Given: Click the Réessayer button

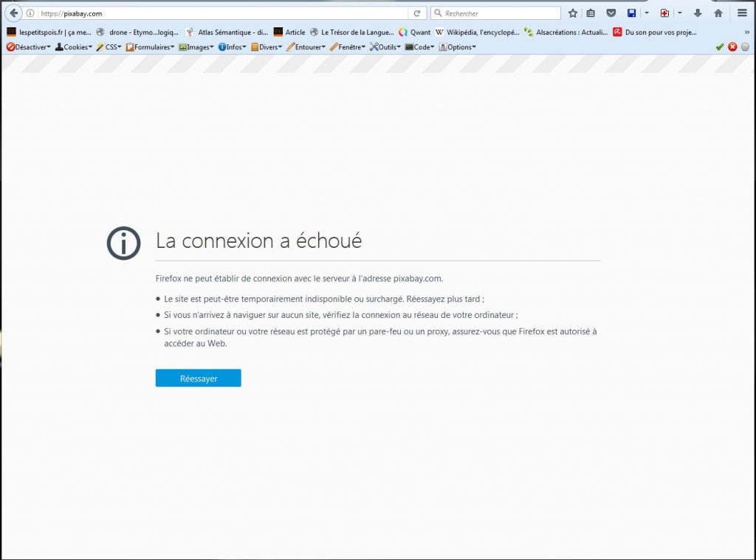Looking at the screenshot, I should pos(198,378).
